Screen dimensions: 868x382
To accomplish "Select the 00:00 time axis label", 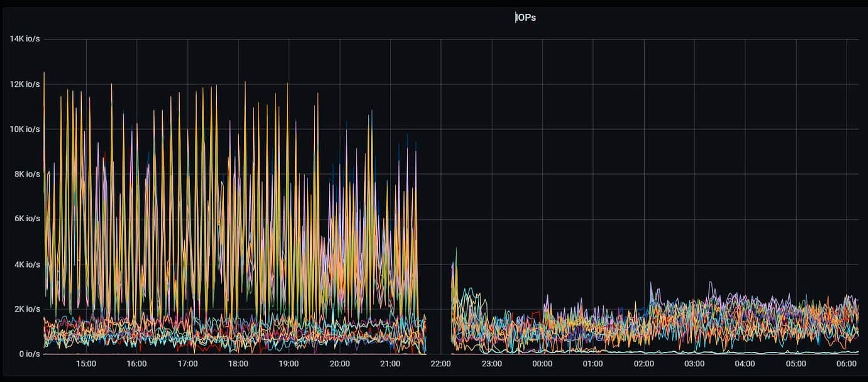I will (x=542, y=364).
